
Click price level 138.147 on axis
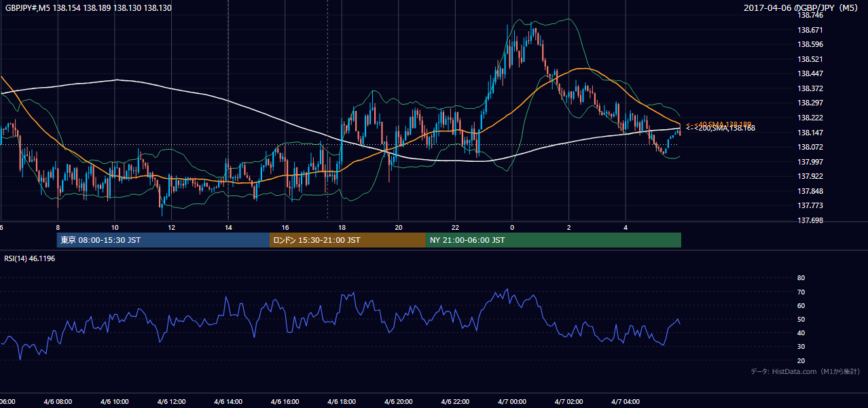810,133
